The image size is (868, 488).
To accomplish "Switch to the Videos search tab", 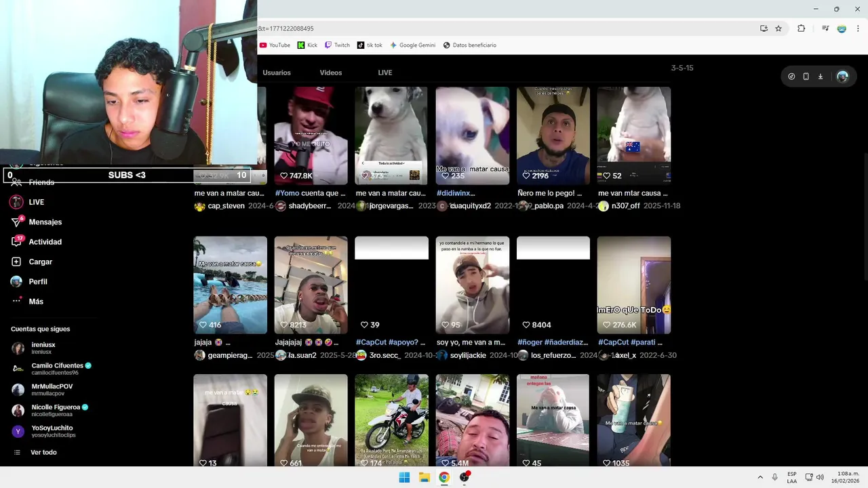I will coord(331,73).
